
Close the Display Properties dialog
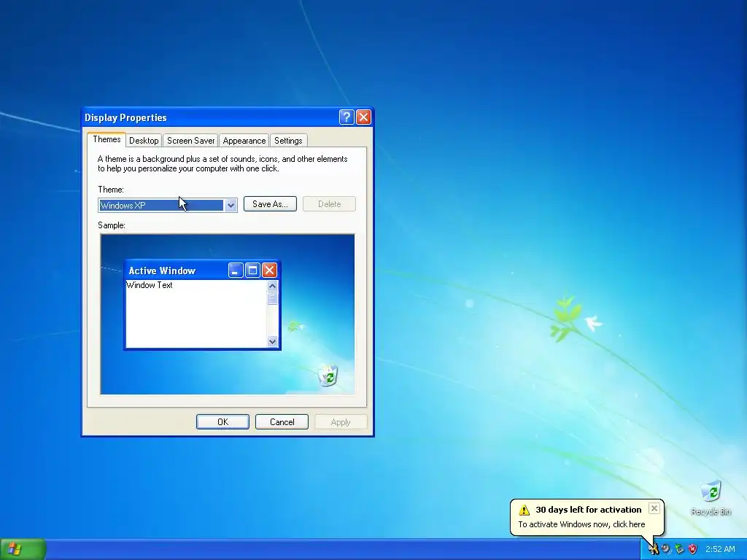363,117
